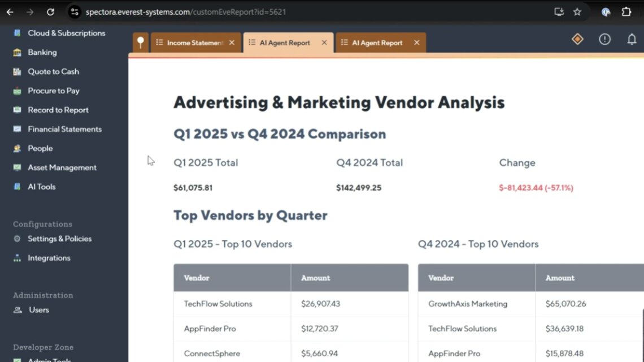This screenshot has width=644, height=362.
Task: Close the active AI Agent Report tab
Action: [x=324, y=43]
